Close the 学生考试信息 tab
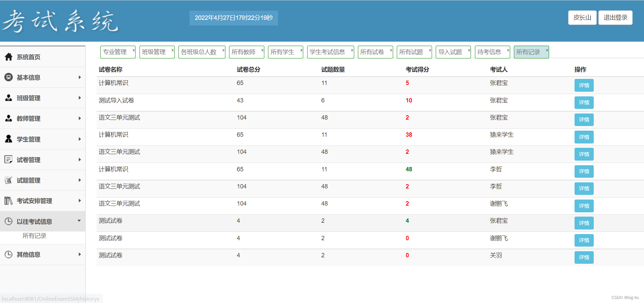Image resolution: width=644 pixels, height=303 pixels. [352, 50]
